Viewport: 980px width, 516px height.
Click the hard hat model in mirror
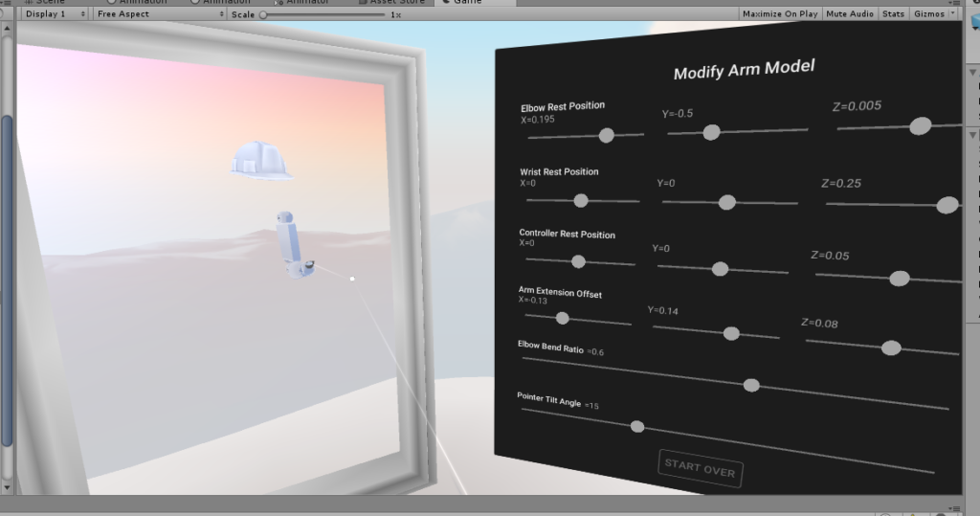(260, 160)
